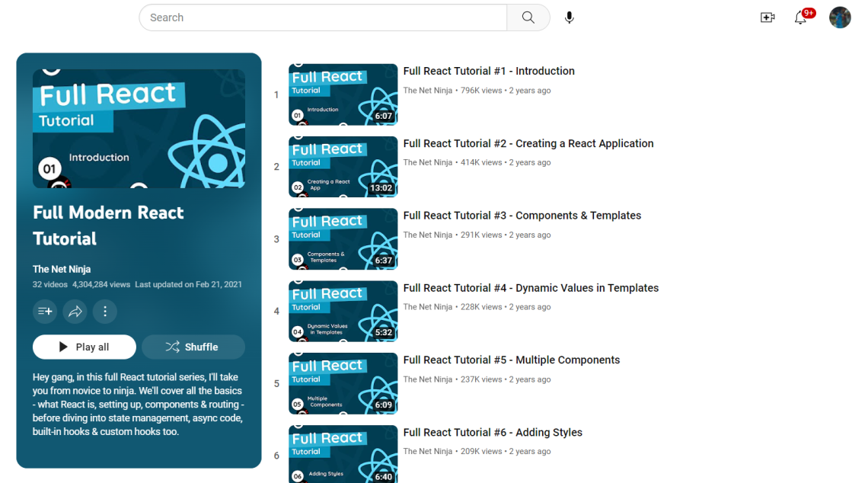Click the Search input field
The image size is (868, 483).
tap(320, 17)
